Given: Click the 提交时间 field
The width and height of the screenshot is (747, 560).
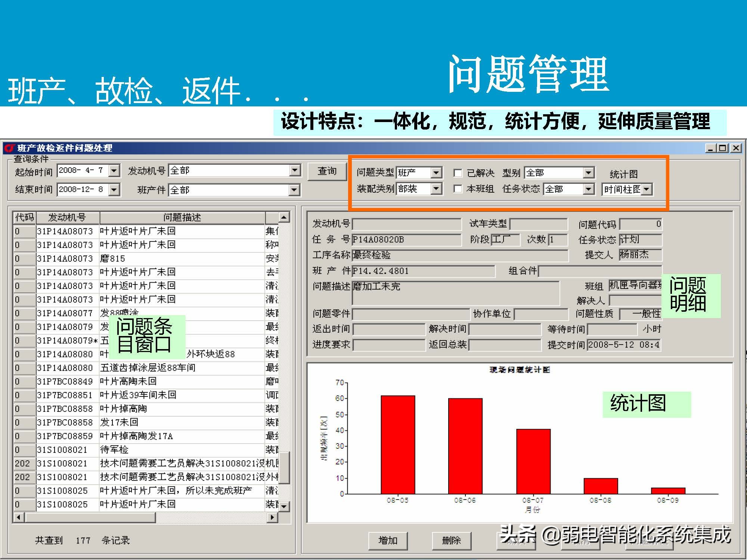Looking at the screenshot, I should pyautogui.click(x=623, y=345).
